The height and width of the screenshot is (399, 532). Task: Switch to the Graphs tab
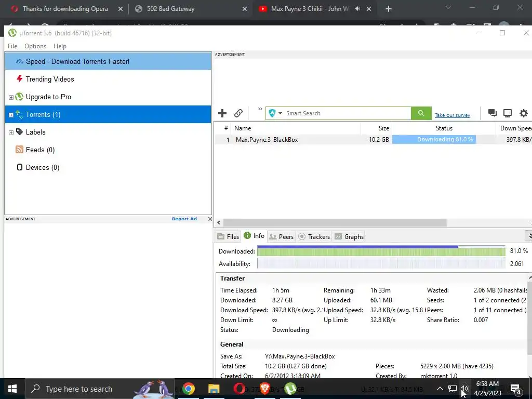click(x=349, y=237)
